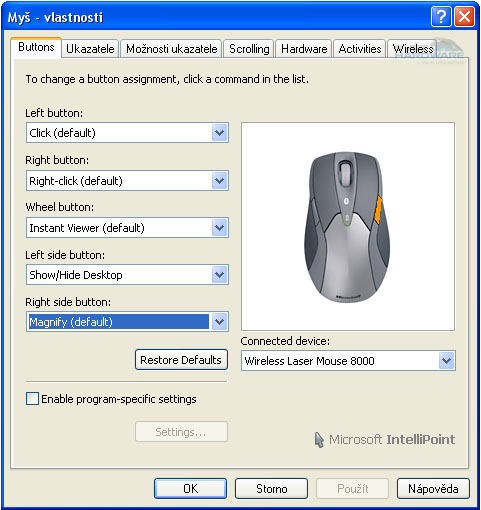Click the 'Wheel button:' label
This screenshot has height=510, width=481.
click(60, 207)
